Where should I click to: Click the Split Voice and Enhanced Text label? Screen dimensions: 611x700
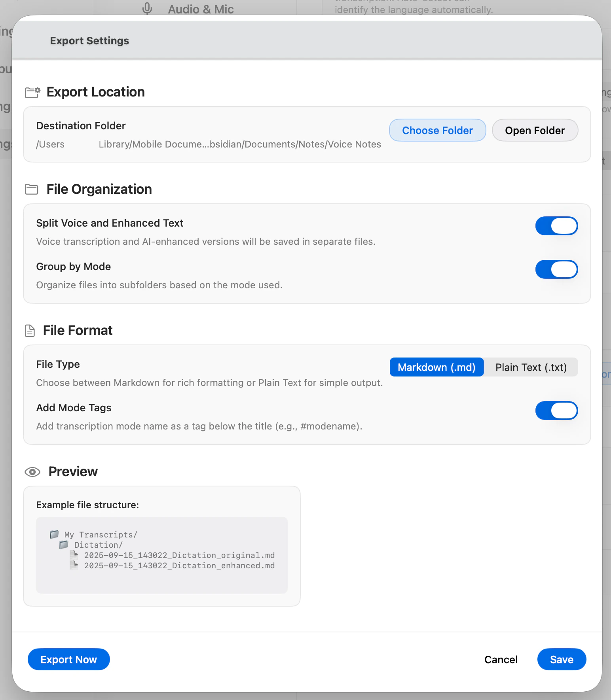110,223
